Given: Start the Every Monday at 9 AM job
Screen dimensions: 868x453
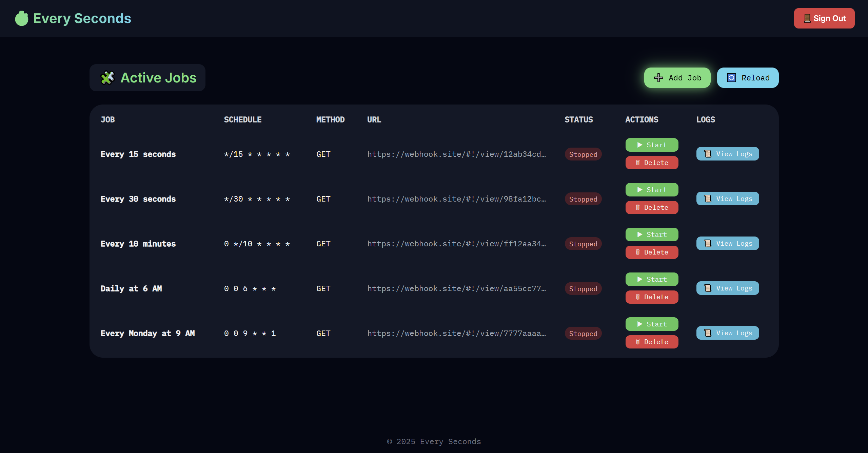Looking at the screenshot, I should [652, 324].
